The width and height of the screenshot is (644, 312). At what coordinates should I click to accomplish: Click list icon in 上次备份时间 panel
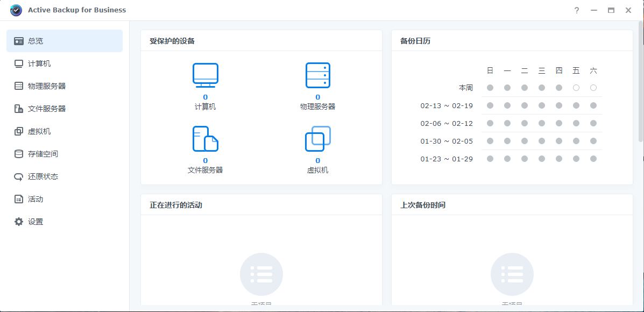(512, 274)
